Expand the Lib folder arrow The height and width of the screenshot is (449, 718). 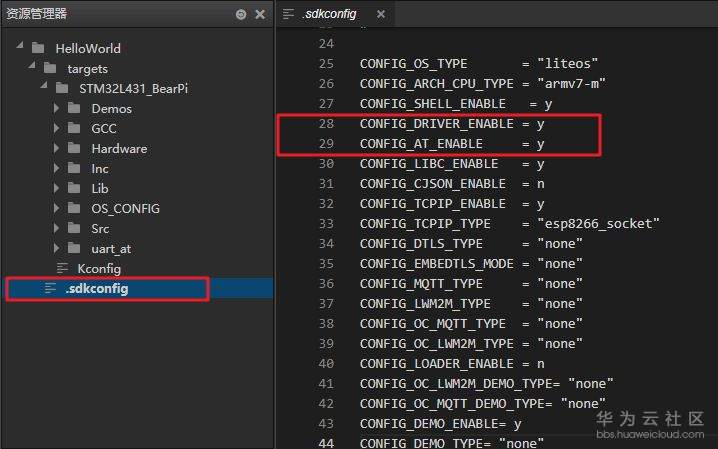(x=56, y=188)
